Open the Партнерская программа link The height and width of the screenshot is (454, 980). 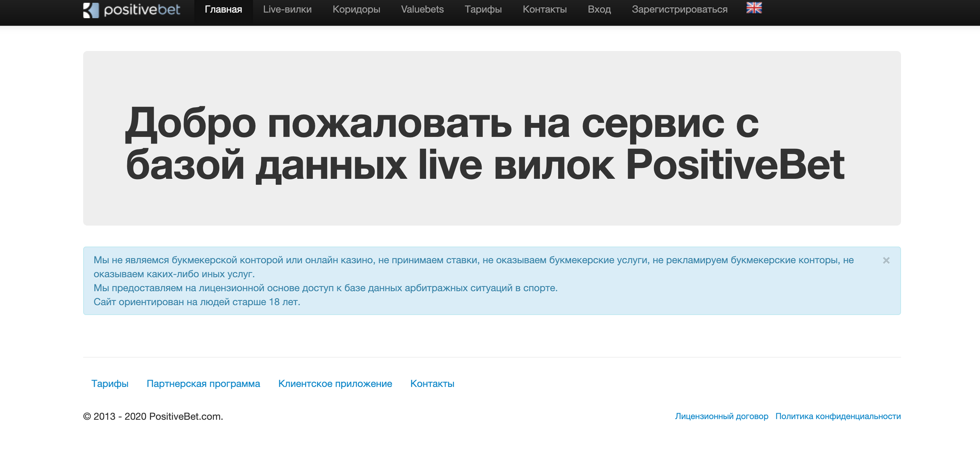click(x=203, y=384)
